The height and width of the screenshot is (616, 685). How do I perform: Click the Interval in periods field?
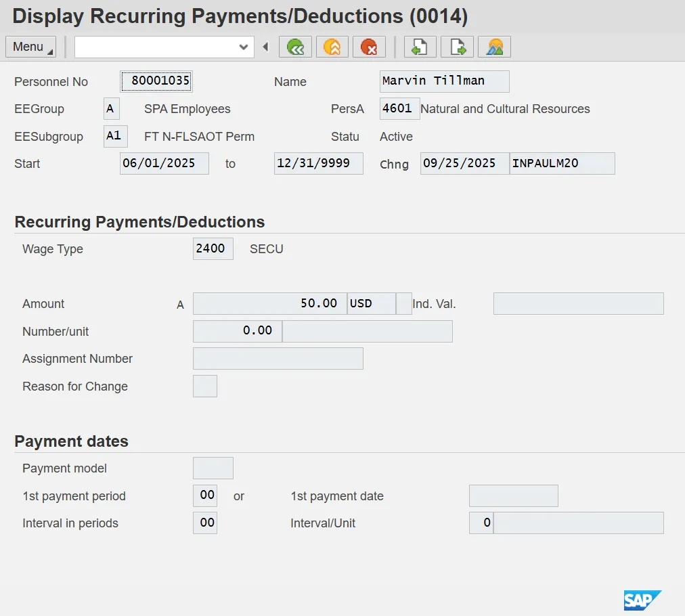click(205, 523)
